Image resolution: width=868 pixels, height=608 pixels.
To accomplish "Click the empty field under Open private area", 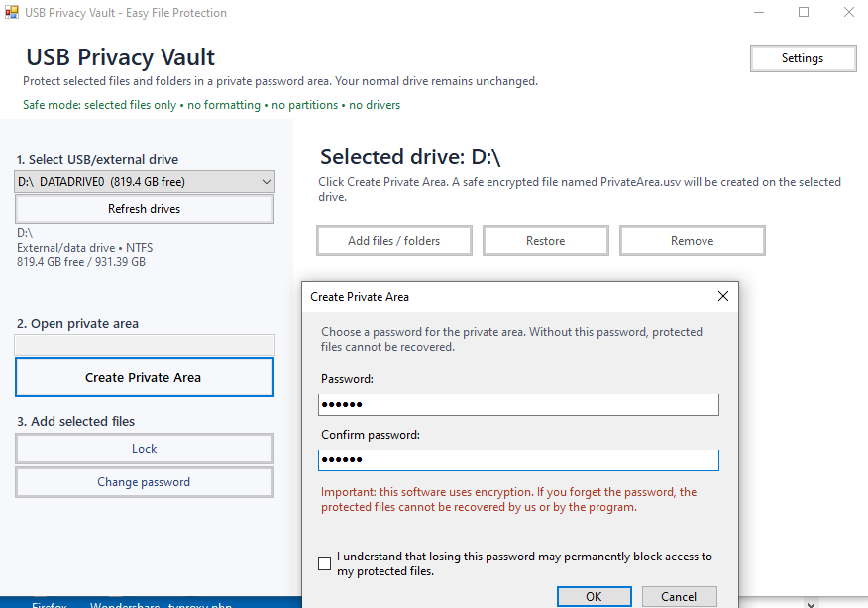I will coord(145,346).
